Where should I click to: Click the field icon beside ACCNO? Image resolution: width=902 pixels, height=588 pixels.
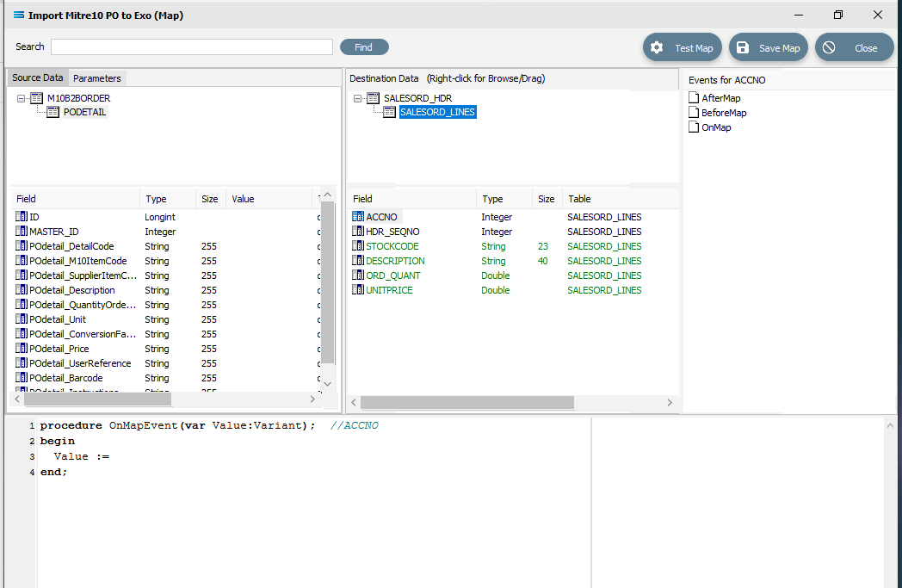358,216
